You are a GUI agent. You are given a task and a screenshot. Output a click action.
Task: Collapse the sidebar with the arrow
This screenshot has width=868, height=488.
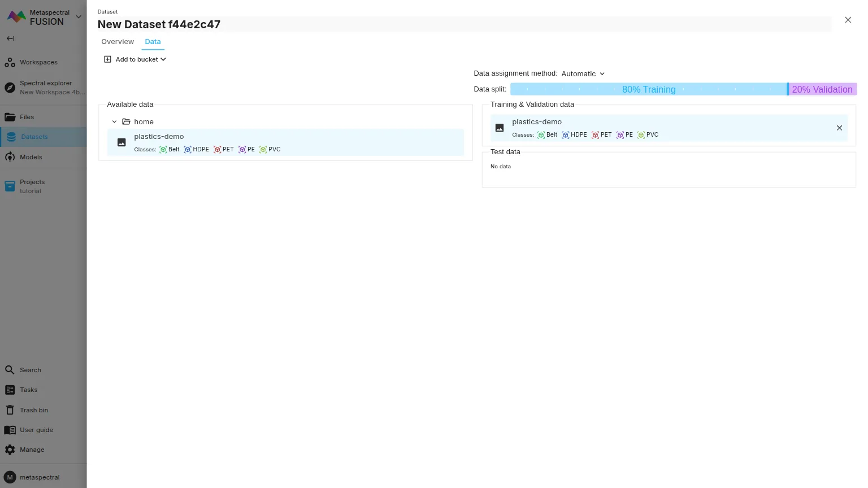pyautogui.click(x=10, y=38)
